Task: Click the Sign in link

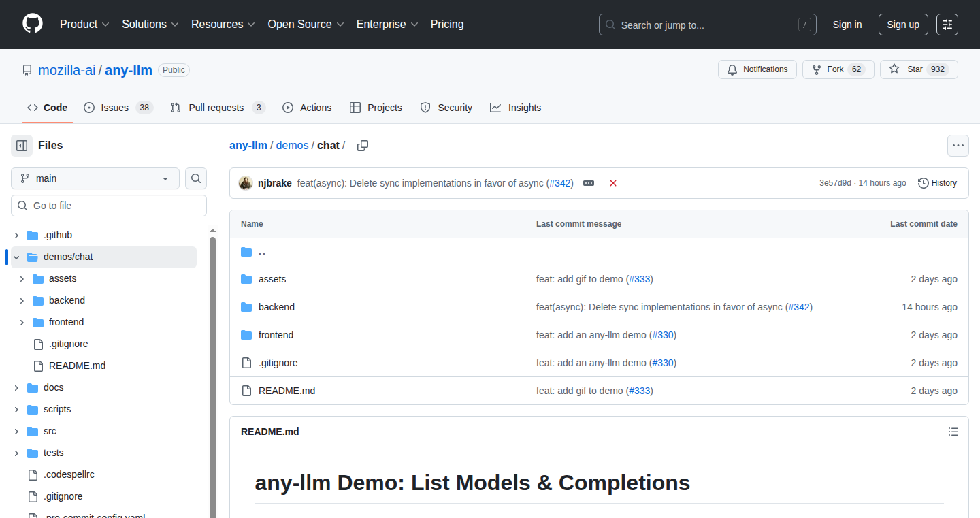Action: 847,25
